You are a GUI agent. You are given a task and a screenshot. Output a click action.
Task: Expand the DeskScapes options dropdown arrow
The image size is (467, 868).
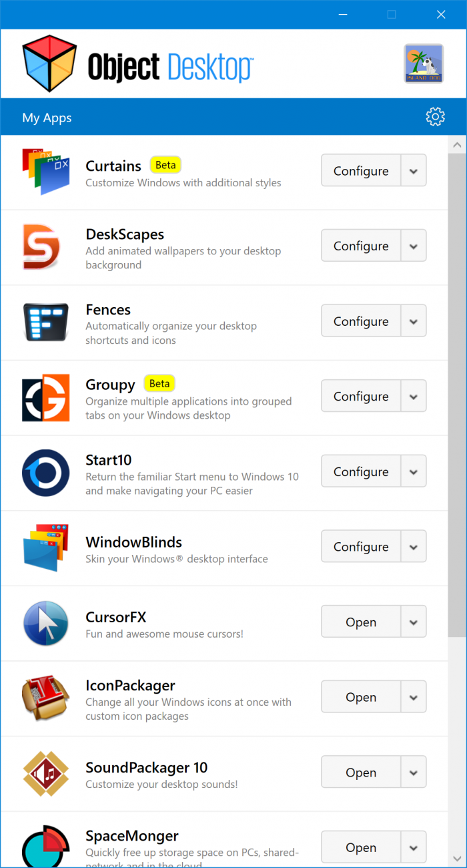coord(414,246)
